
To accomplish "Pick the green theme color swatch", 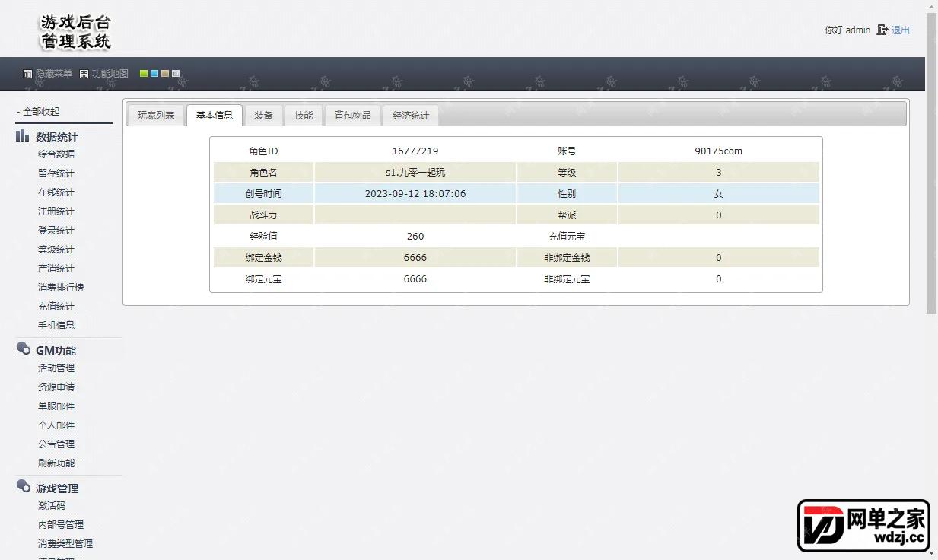I will [x=144, y=74].
